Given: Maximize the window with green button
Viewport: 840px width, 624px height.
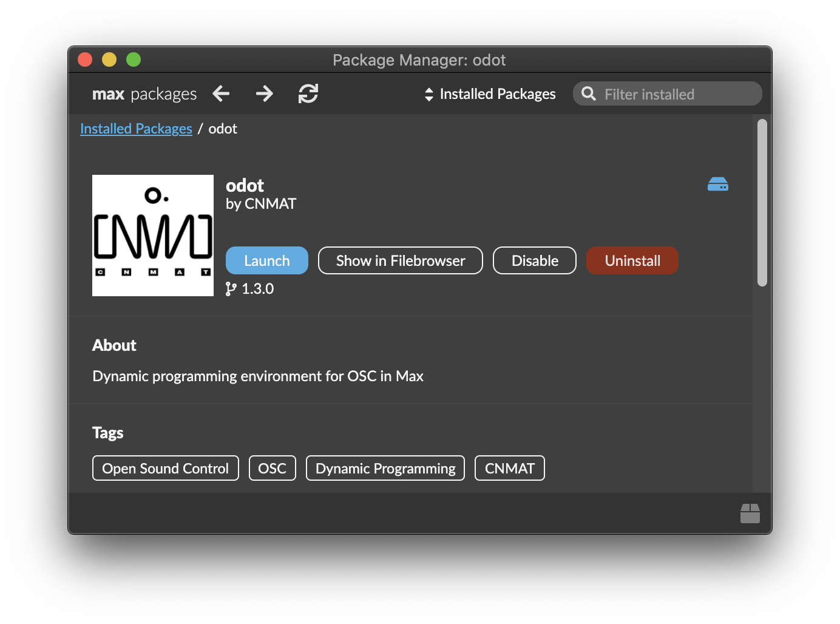Looking at the screenshot, I should click(134, 59).
